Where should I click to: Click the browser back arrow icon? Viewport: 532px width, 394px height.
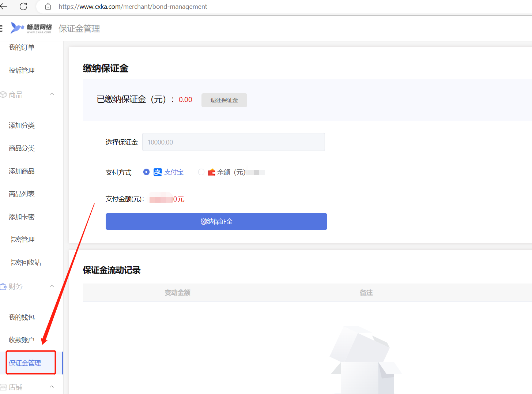tap(3, 7)
